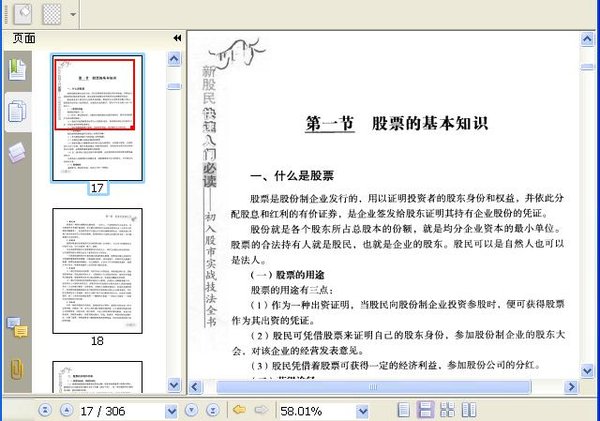Switch to facing pages layout
This screenshot has width=600, height=421.
coord(469,410)
